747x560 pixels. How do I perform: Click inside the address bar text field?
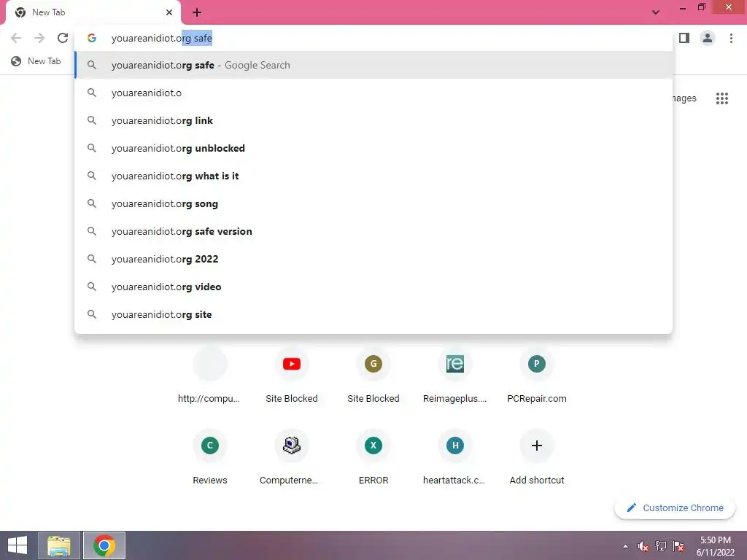point(373,38)
